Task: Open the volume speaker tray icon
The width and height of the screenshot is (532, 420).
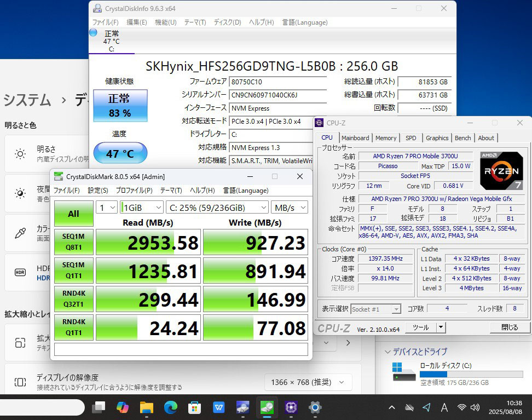Action: coord(475,407)
